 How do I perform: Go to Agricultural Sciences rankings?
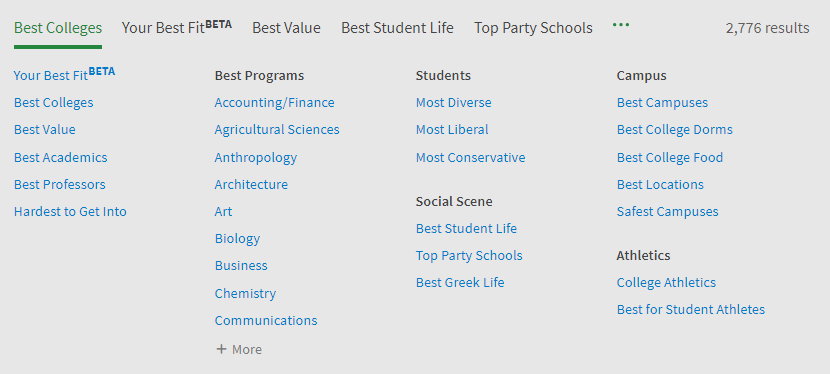(277, 130)
